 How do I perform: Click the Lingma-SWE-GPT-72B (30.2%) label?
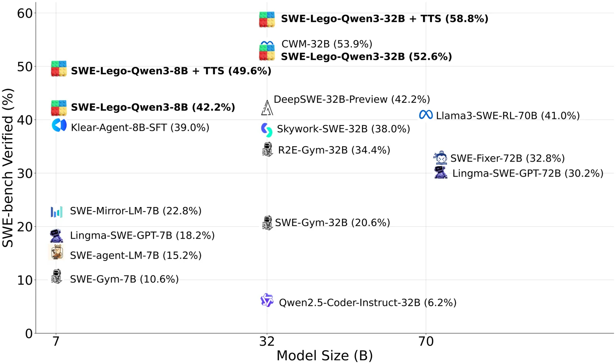(527, 174)
